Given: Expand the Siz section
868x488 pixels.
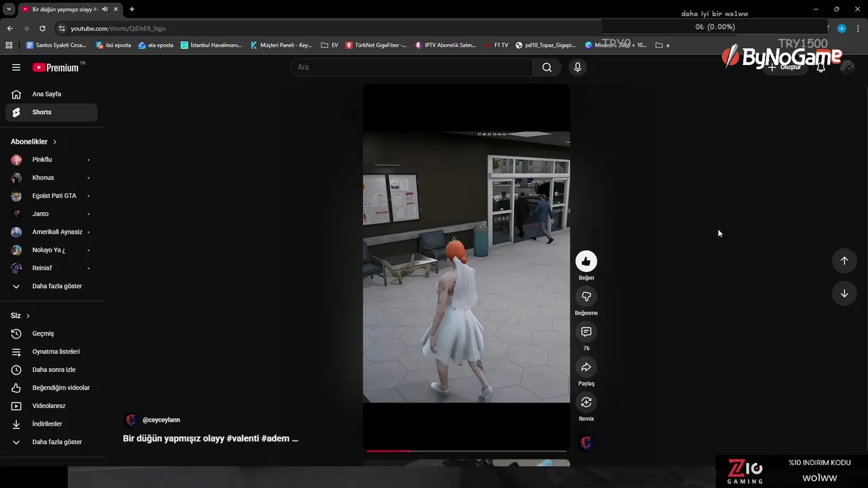Looking at the screenshot, I should point(20,316).
